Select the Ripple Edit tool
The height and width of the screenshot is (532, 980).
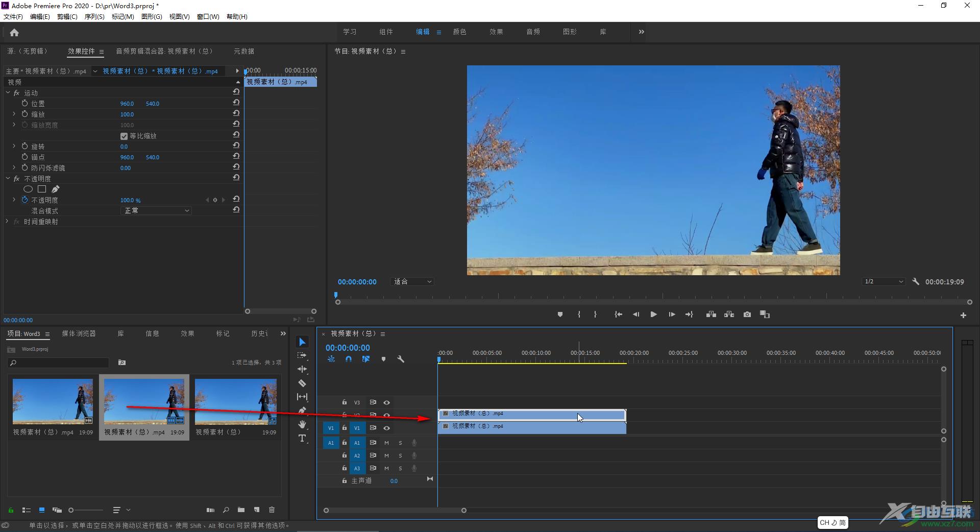302,369
